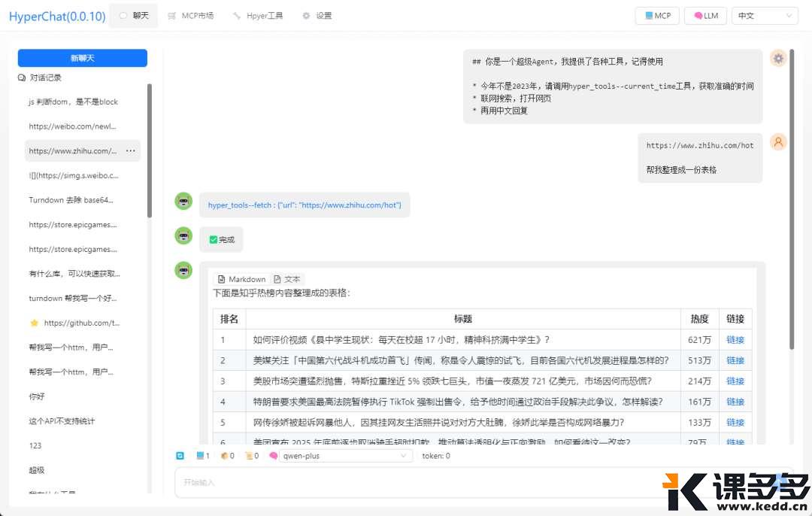The image size is (812, 516).
Task: Open the MCP市场 tab
Action: 190,16
